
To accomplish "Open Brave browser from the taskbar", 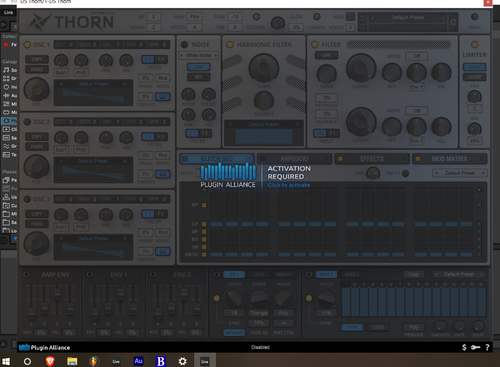I will [50, 361].
